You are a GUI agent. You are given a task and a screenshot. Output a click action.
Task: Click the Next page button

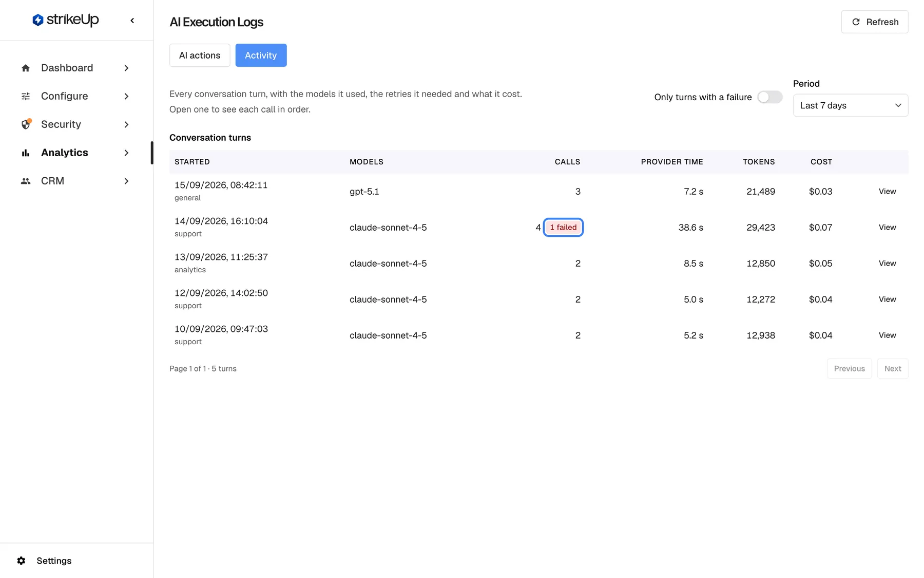(893, 368)
